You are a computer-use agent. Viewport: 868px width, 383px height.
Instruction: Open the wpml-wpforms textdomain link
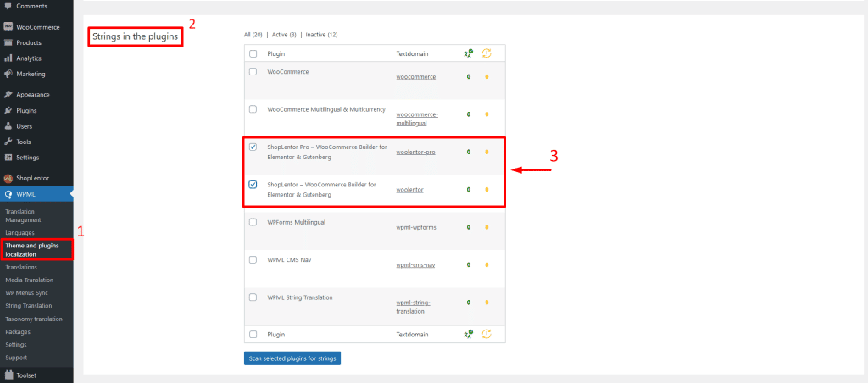point(416,227)
